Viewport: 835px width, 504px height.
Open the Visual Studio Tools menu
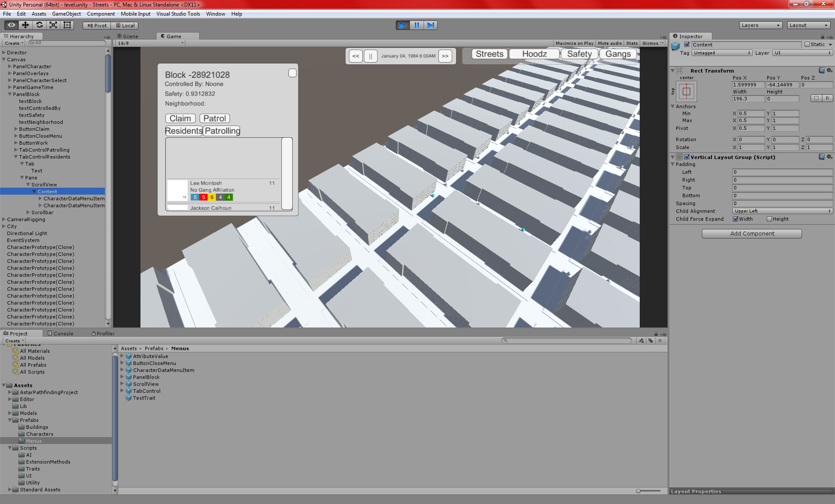click(178, 14)
